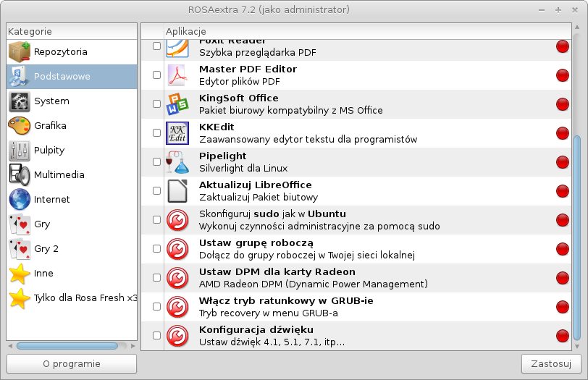Click the Inne star icon

point(19,273)
